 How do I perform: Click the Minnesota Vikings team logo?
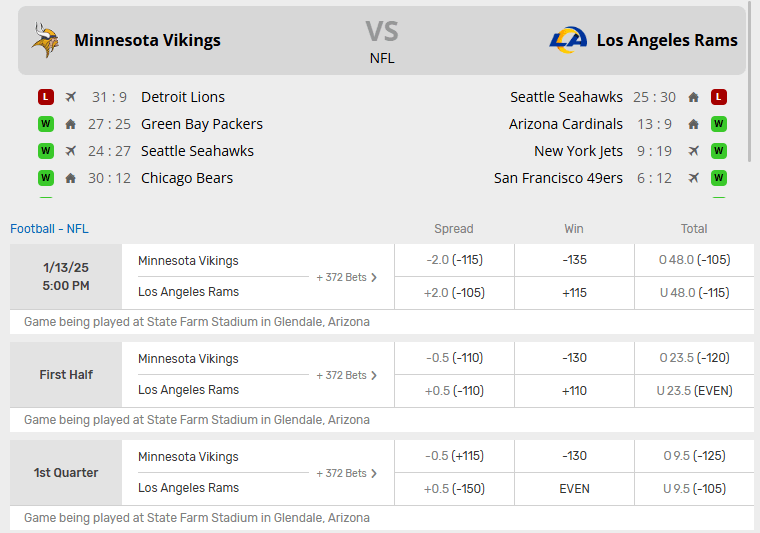pyautogui.click(x=45, y=40)
